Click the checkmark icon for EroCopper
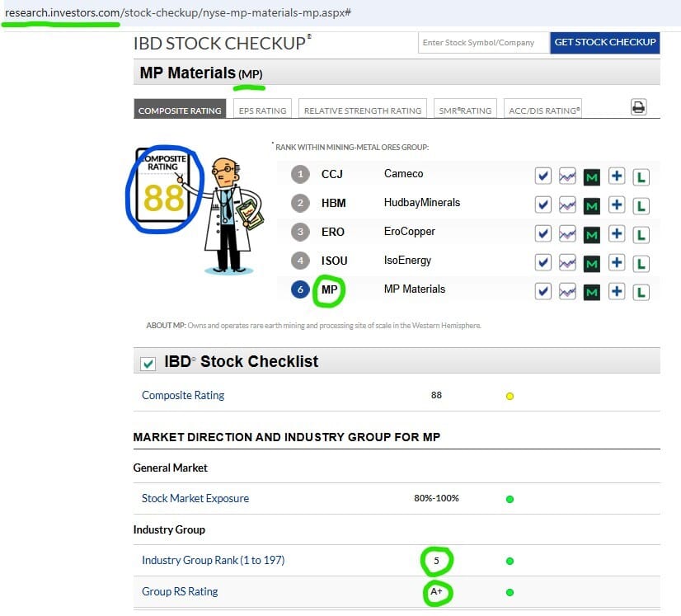Screen dimensions: 681x616 click(542, 233)
